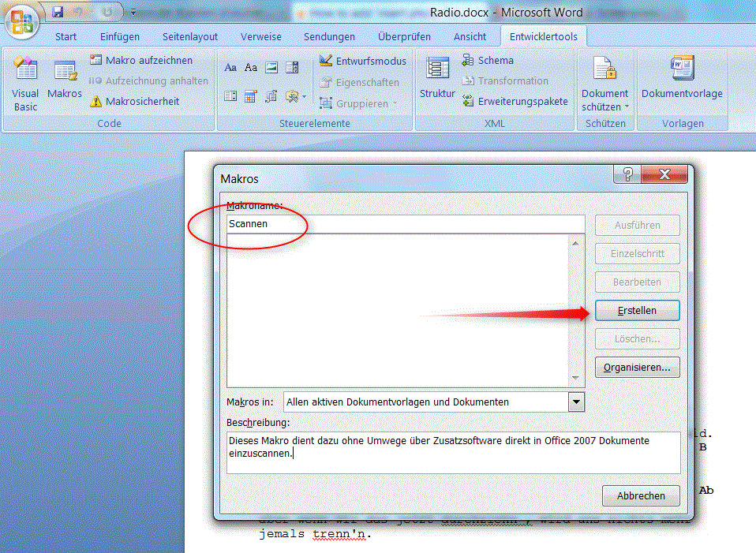The height and width of the screenshot is (553, 756).
Task: Open the 'Makros in' dropdown list
Action: coord(576,402)
